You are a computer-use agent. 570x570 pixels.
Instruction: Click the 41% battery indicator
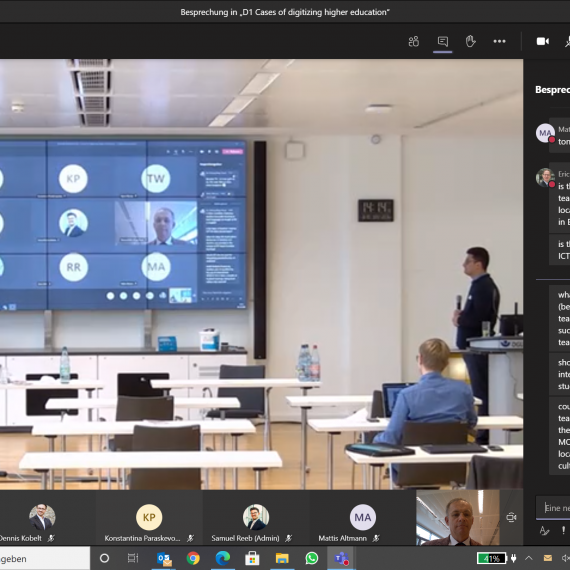click(x=491, y=558)
